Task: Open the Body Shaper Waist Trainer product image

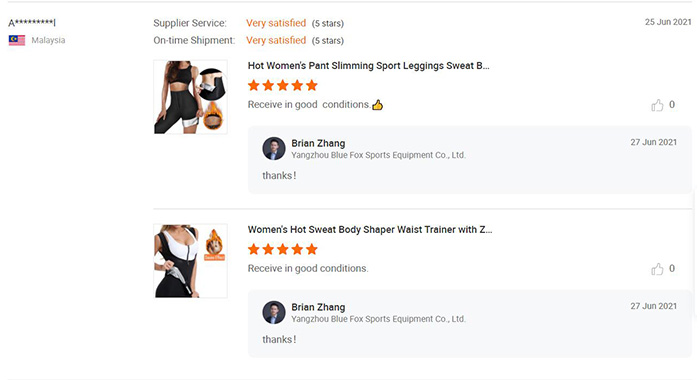Action: pos(191,261)
